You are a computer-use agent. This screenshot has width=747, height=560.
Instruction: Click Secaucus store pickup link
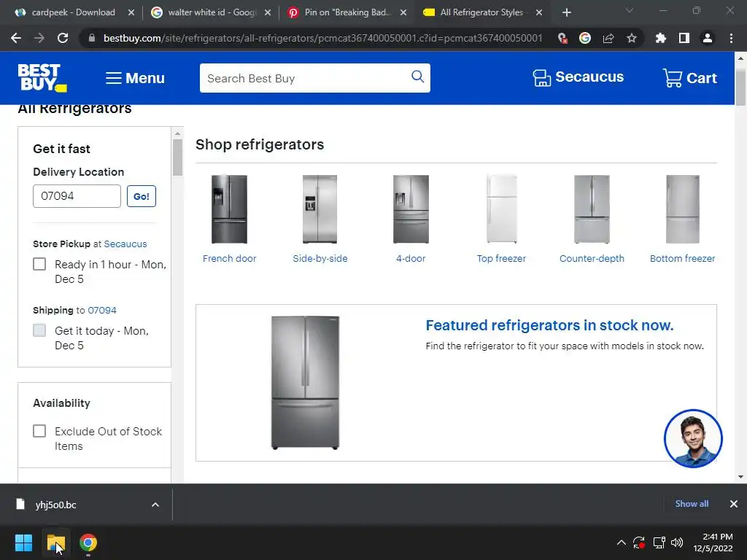[x=125, y=244]
